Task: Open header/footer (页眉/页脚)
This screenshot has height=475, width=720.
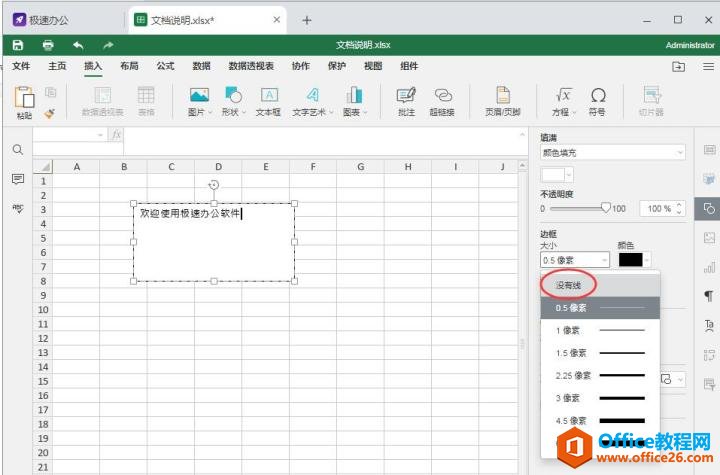Action: tap(503, 102)
